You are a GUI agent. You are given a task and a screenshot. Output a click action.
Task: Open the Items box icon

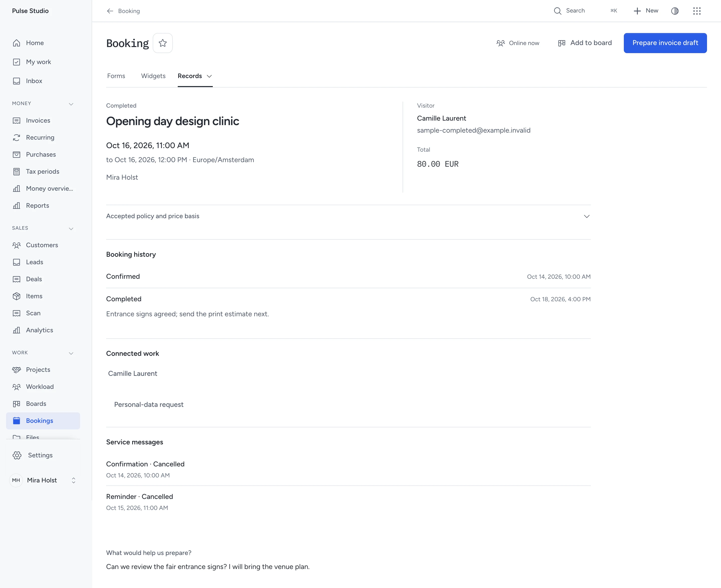(x=16, y=296)
